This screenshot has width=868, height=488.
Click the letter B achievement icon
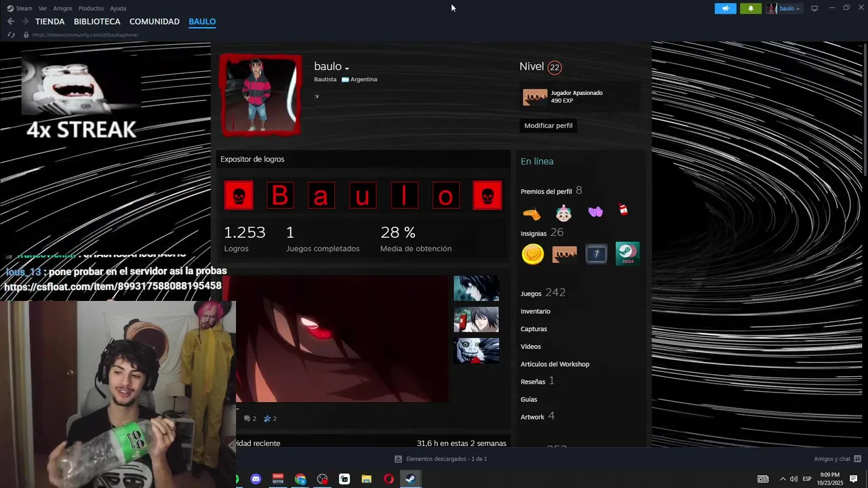280,195
